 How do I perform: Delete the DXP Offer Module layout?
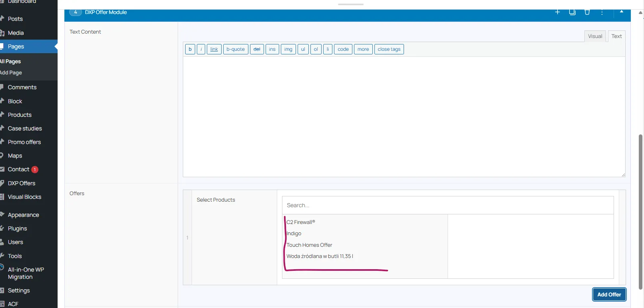point(587,12)
